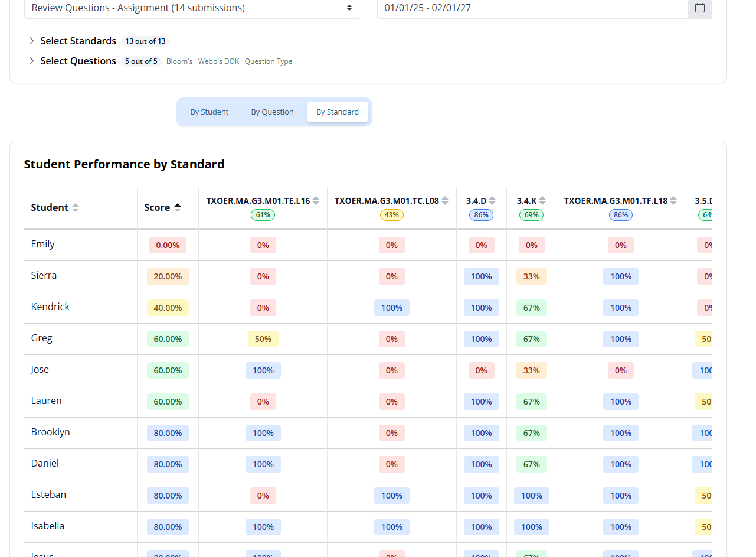756x557 pixels.
Task: Sort TXOER.MA.G3.M01.TE.L16 column
Action: tap(316, 201)
